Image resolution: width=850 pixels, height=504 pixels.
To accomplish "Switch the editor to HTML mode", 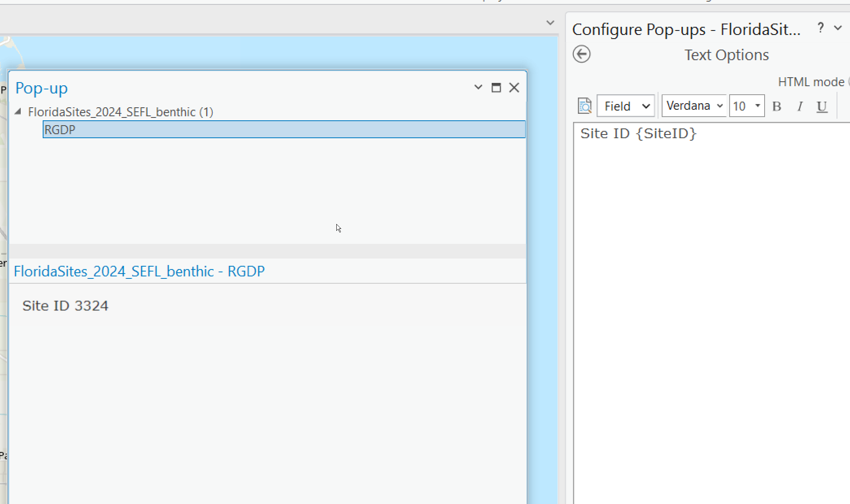I will coord(811,82).
